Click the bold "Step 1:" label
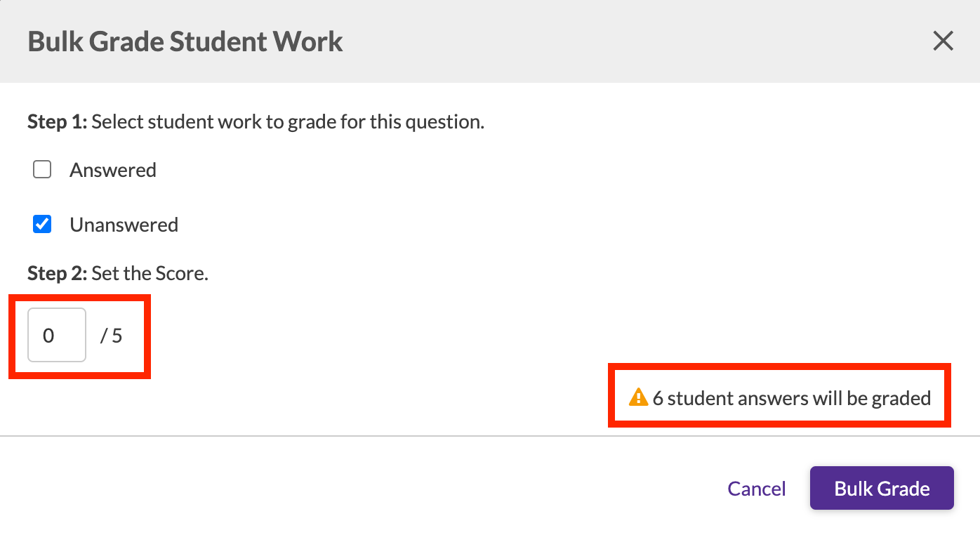This screenshot has height=535, width=980. coord(57,122)
